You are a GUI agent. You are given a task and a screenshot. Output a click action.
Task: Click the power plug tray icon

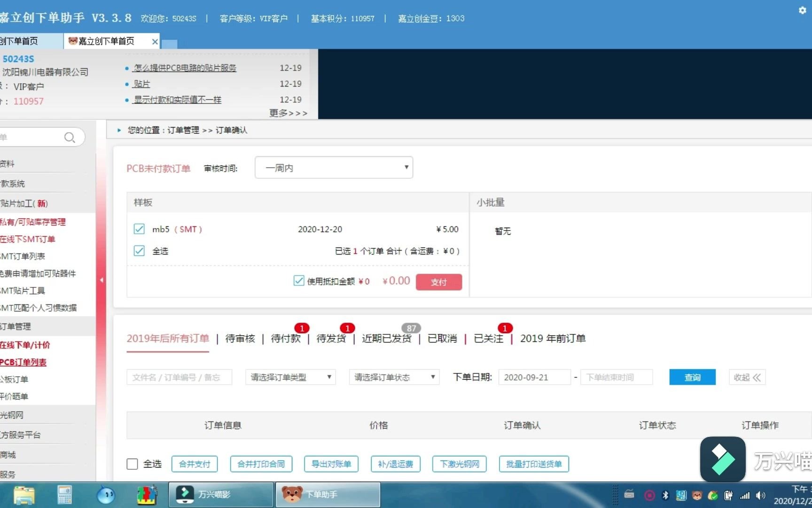[x=728, y=495]
